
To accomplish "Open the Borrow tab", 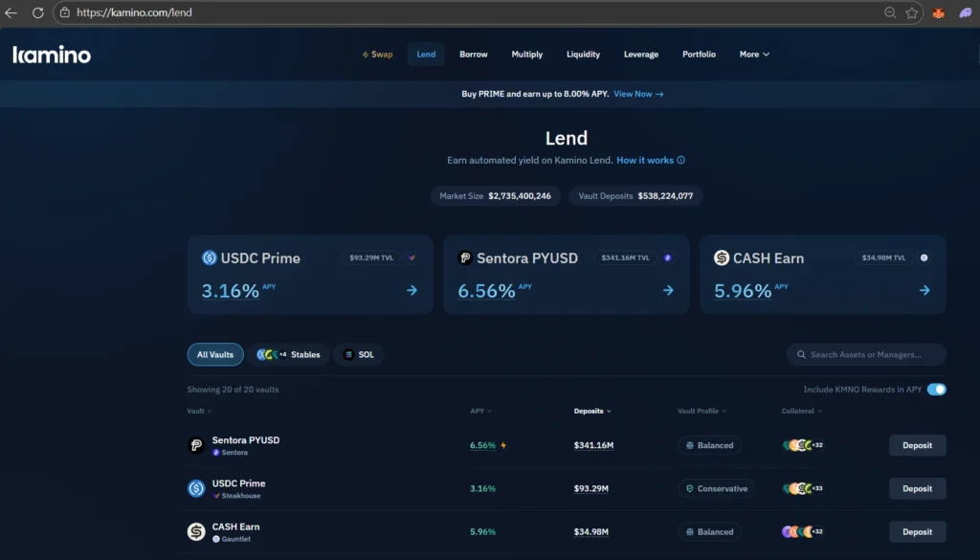I will [x=473, y=55].
